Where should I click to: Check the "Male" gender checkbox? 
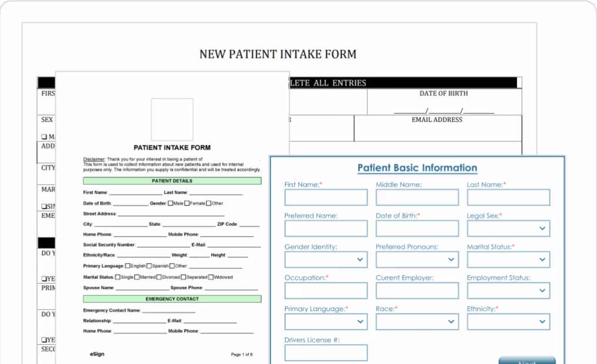pyautogui.click(x=169, y=203)
